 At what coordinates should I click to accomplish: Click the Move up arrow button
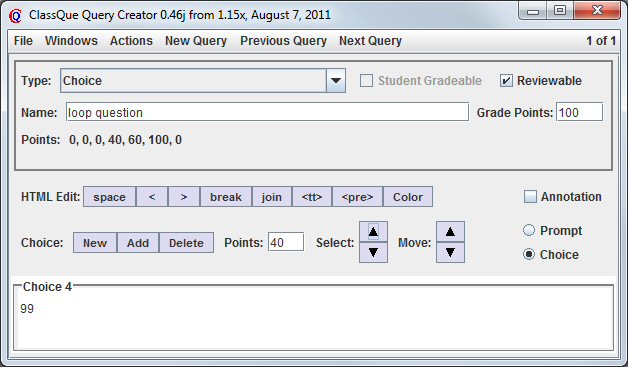(450, 232)
